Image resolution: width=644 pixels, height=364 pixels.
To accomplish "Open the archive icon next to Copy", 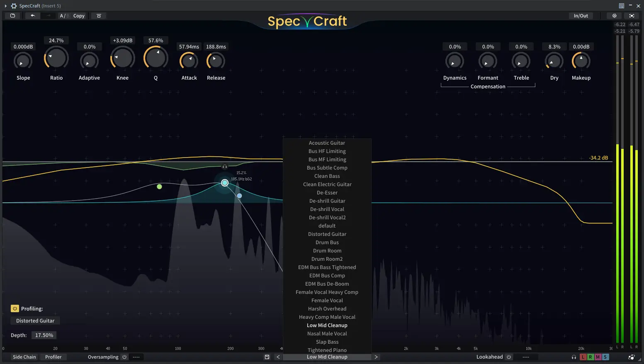I will pyautogui.click(x=99, y=16).
